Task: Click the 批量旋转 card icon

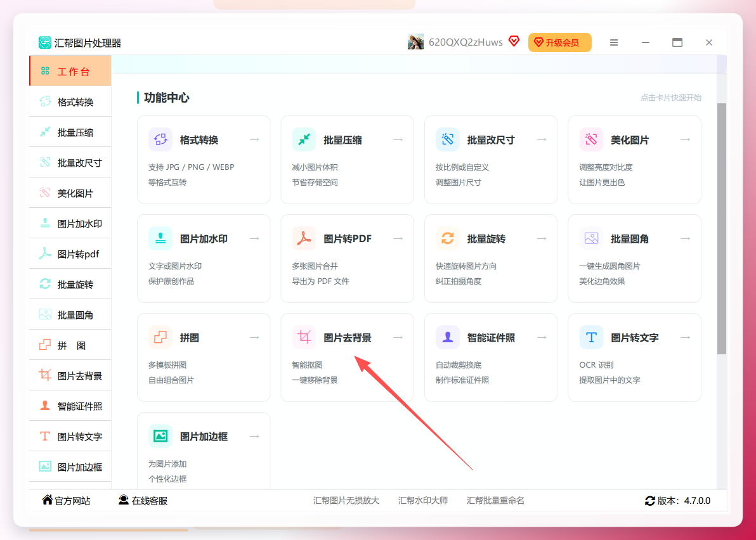Action: (x=448, y=238)
